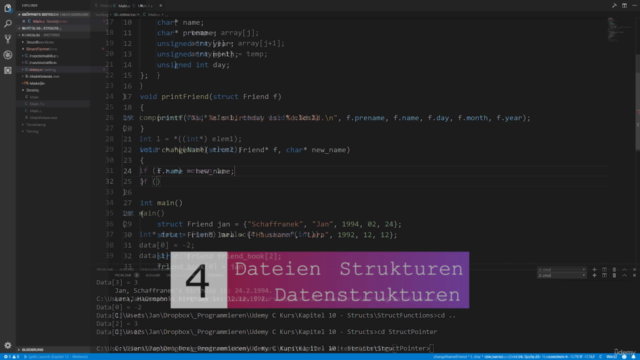
Task: Click the 'void printFriend(struct Friend f)' line
Action: pyautogui.click(x=211, y=97)
